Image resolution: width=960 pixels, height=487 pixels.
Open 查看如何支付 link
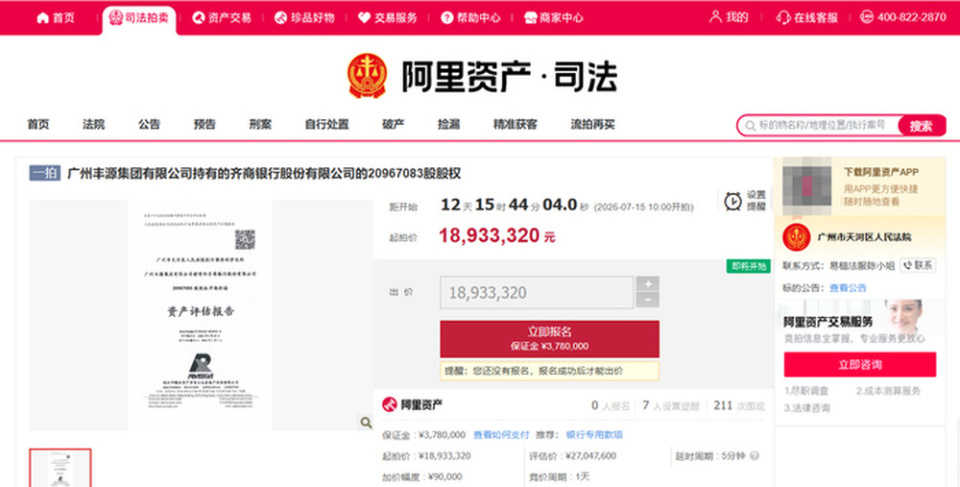pos(501,435)
